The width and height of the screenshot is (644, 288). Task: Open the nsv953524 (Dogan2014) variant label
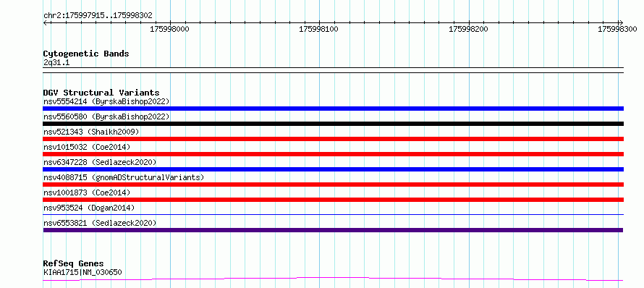tap(89, 208)
